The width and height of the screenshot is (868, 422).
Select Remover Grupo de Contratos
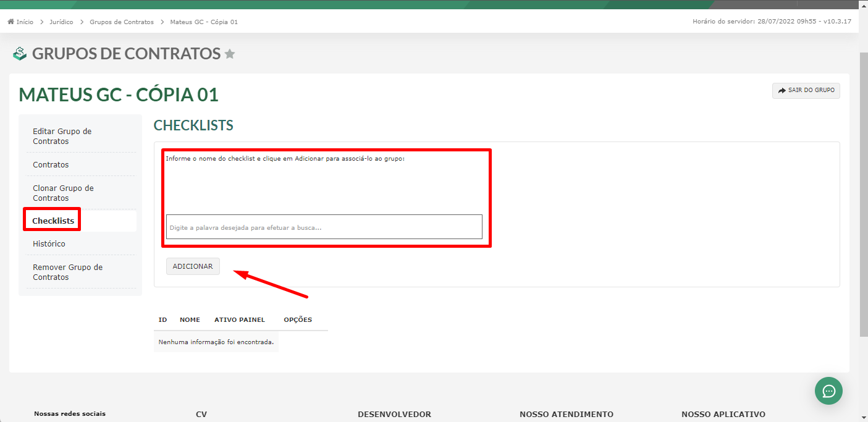tap(80, 272)
